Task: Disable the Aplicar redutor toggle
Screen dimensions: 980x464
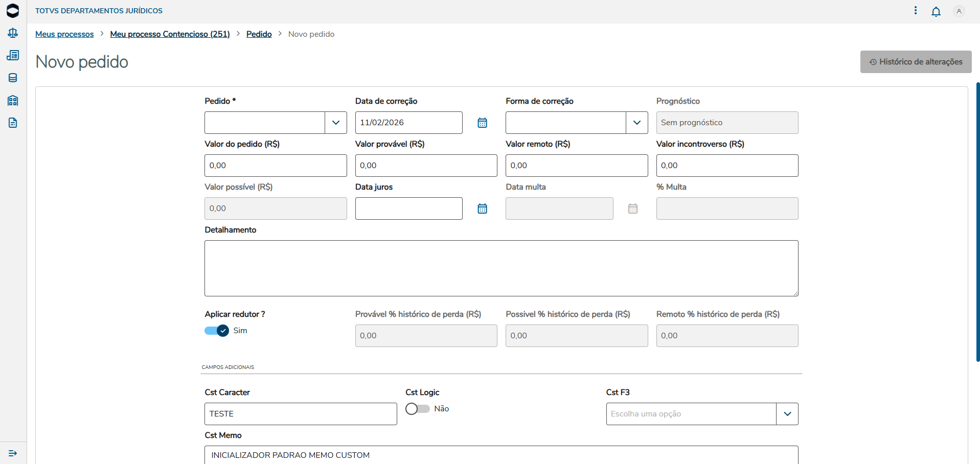Action: click(217, 331)
